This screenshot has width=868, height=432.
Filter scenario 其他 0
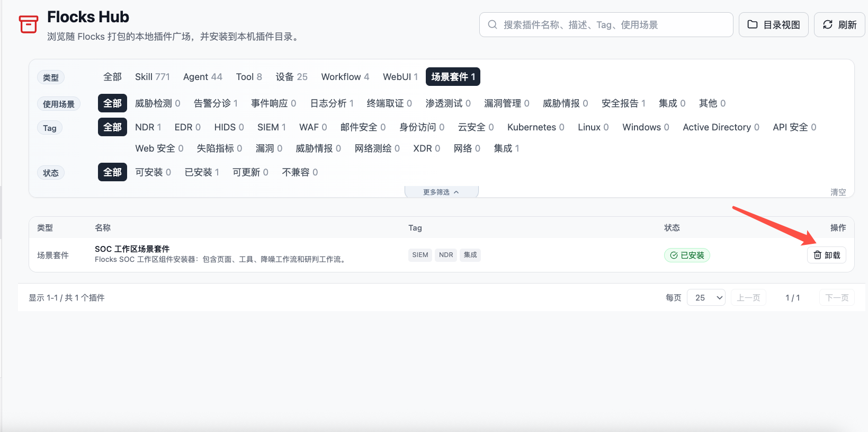[712, 103]
